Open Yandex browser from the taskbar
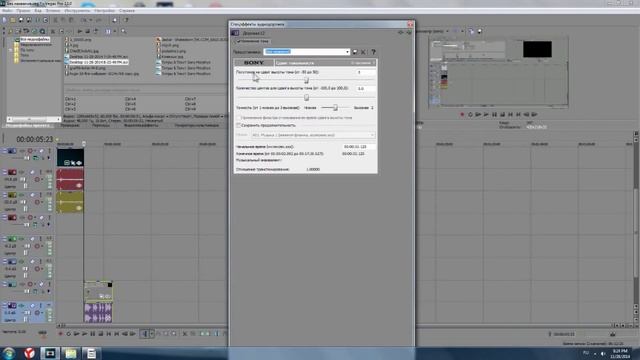Image resolution: width=640 pixels, height=360 pixels. [29, 353]
